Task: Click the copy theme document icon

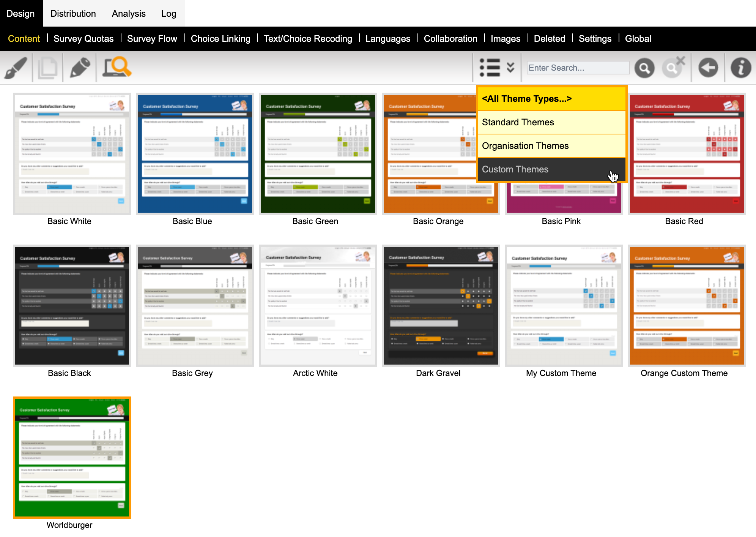Action: tap(47, 67)
